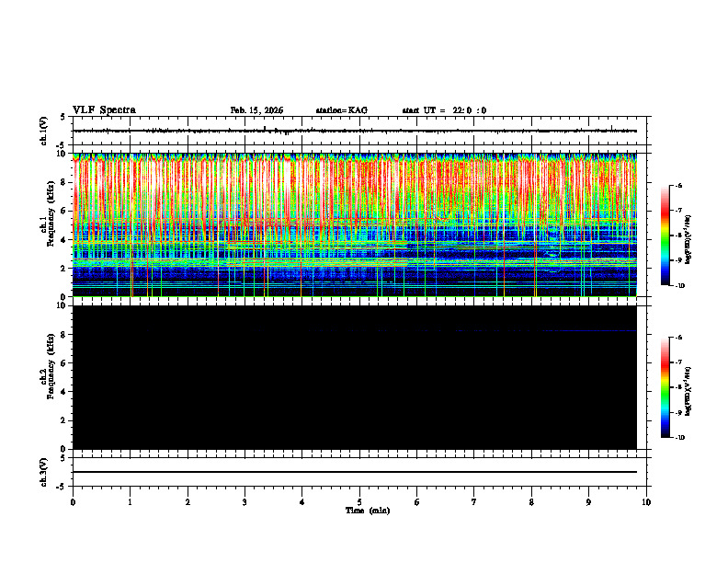Click the 'ch.1 Frequency (kHz)' axis label
728x563 pixels.
click(x=48, y=213)
